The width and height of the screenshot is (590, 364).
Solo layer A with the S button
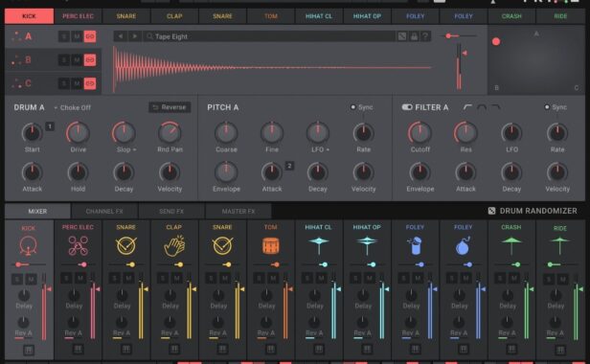pyautogui.click(x=64, y=36)
